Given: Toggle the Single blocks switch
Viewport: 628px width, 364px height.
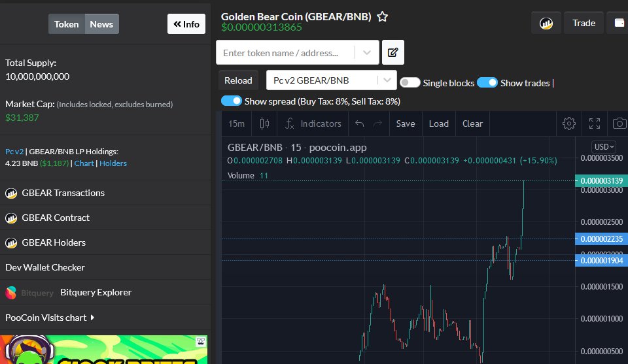Looking at the screenshot, I should point(410,83).
